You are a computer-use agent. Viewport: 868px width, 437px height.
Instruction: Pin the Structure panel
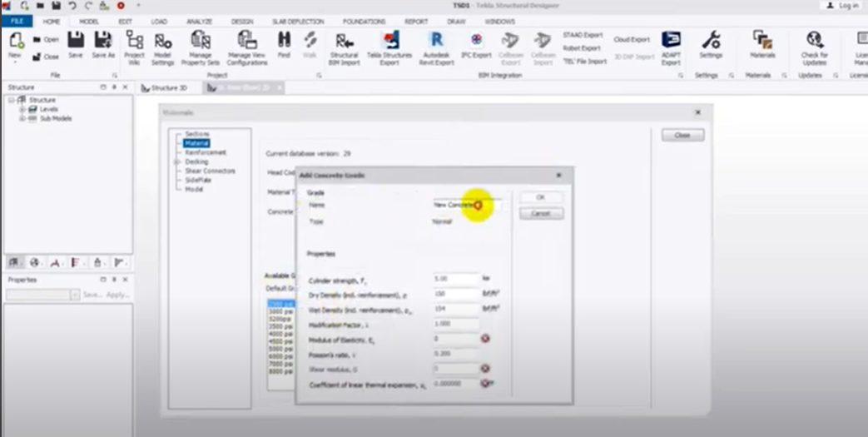[x=114, y=87]
